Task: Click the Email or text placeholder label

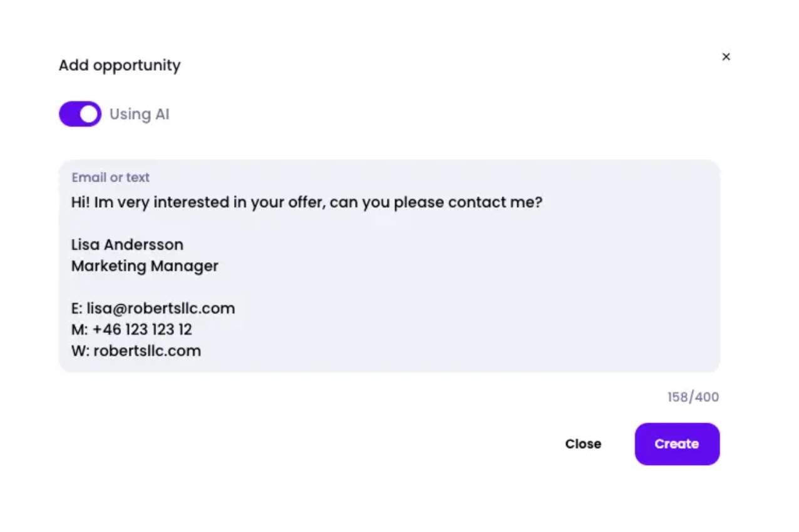Action: tap(110, 177)
